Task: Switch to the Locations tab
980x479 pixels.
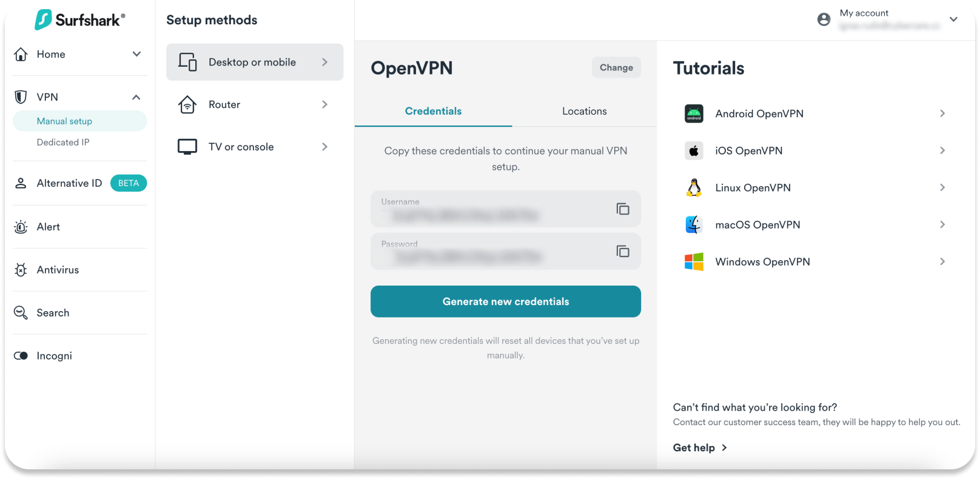Action: (x=584, y=111)
